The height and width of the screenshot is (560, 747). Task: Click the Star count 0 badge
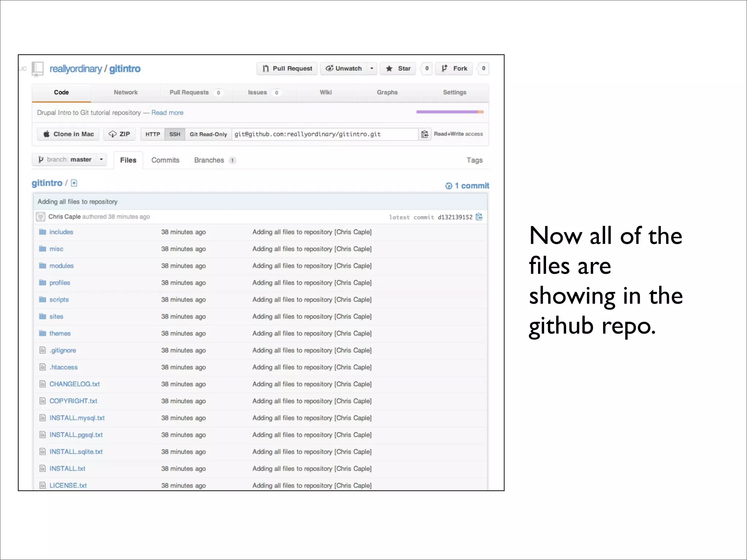click(x=426, y=69)
